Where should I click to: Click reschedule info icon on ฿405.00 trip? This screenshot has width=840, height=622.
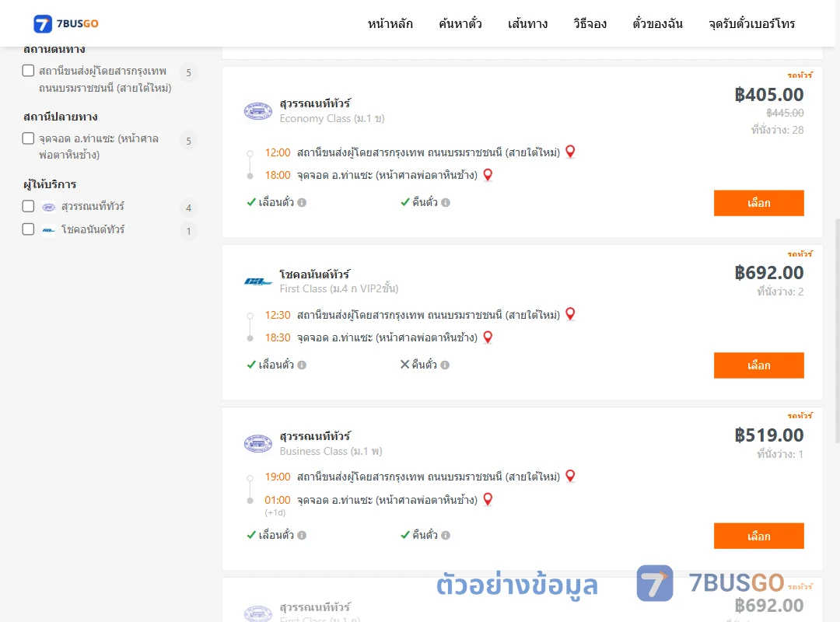tap(302, 202)
